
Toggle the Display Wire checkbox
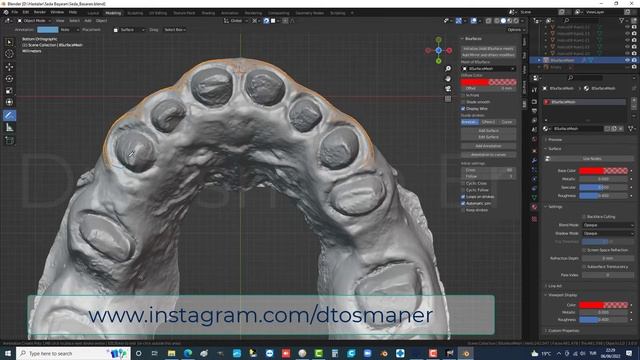coord(463,109)
